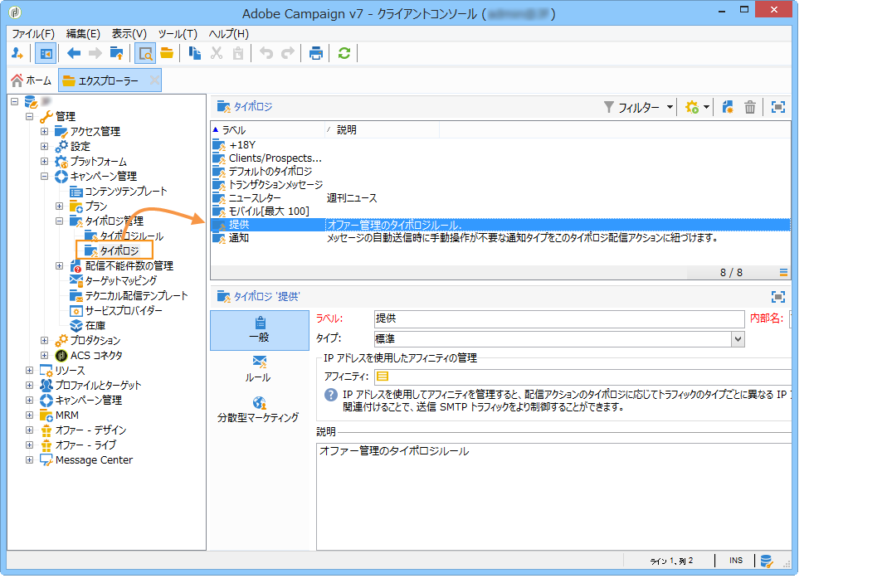Click the database status icon in status bar
Viewport: 887px width, 588px height.
coord(767,561)
